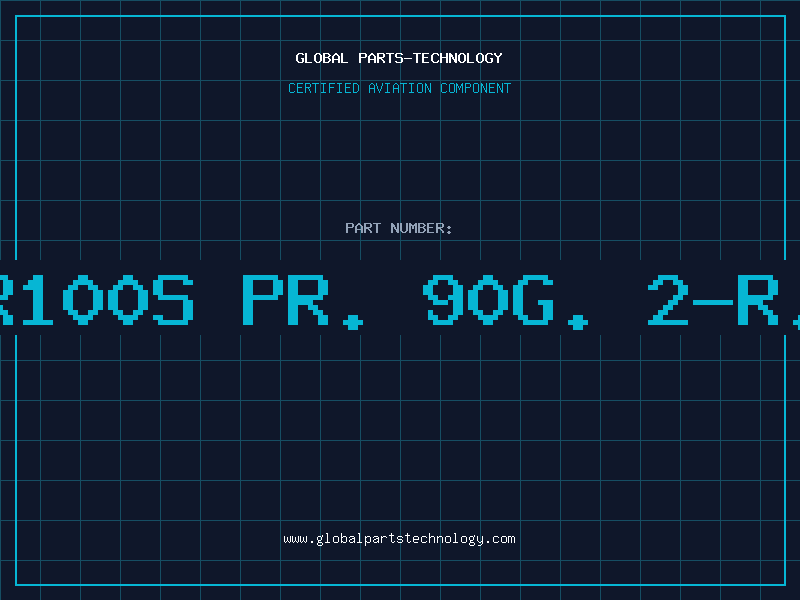Click the GLOBAL PARTS-TECHNOLOGY heading

pos(399,58)
